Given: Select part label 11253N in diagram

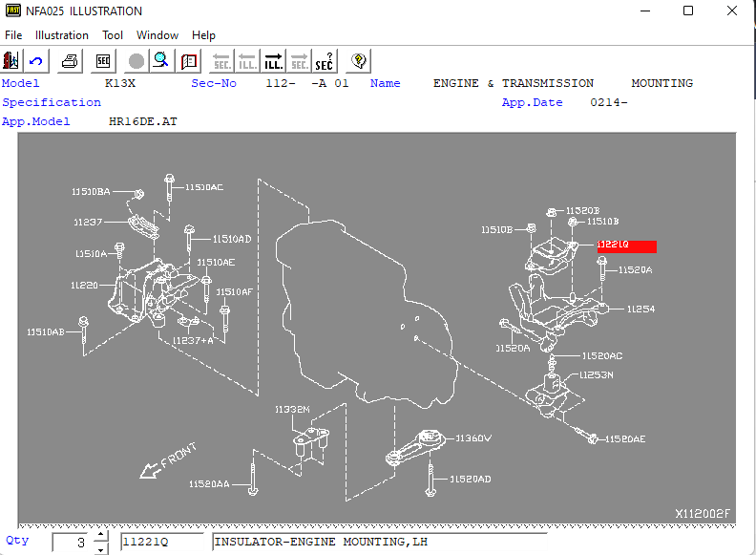Looking at the screenshot, I should [x=596, y=375].
